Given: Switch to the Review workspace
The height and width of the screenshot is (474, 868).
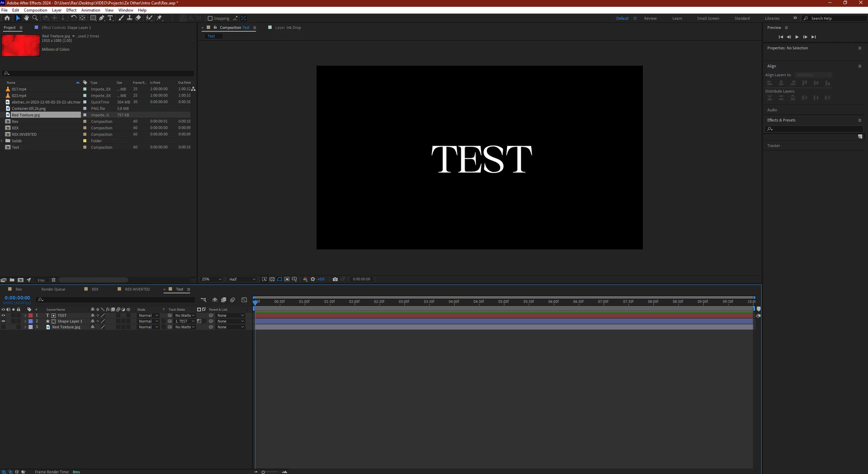Looking at the screenshot, I should pos(650,18).
